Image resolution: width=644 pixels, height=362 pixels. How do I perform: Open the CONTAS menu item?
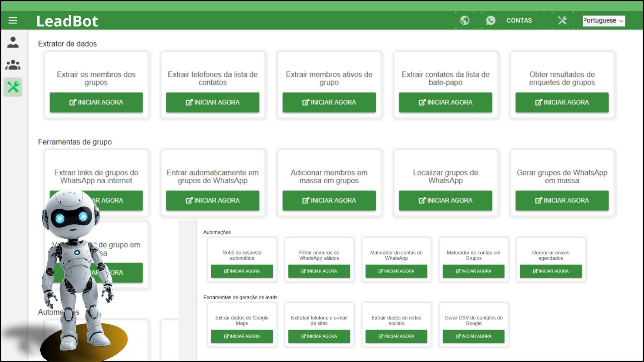[x=519, y=20]
